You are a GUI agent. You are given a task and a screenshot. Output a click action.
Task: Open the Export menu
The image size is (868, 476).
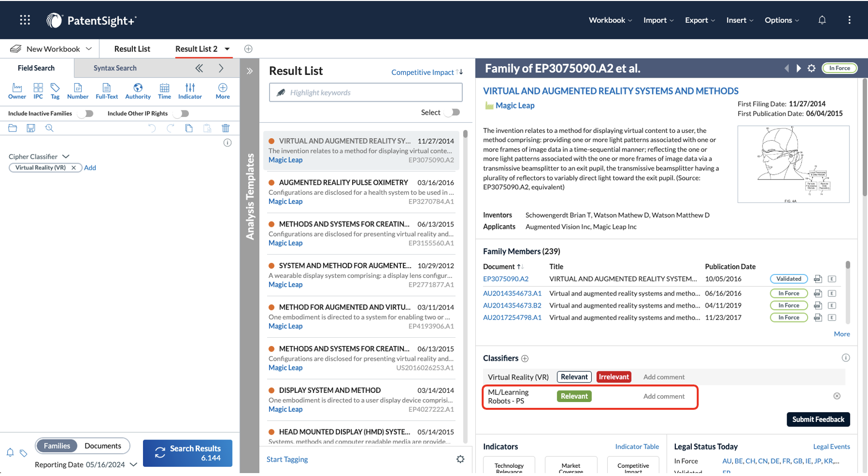coord(700,20)
